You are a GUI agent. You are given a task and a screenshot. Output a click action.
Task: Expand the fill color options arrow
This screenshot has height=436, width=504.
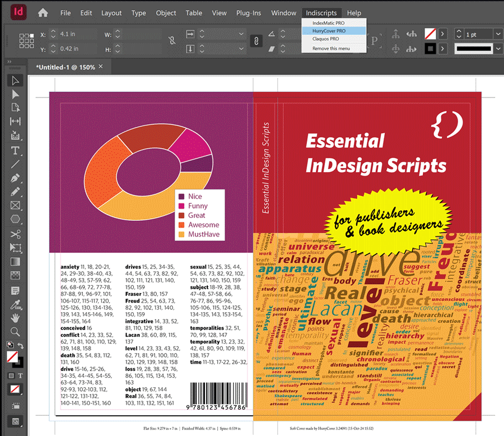(x=442, y=34)
